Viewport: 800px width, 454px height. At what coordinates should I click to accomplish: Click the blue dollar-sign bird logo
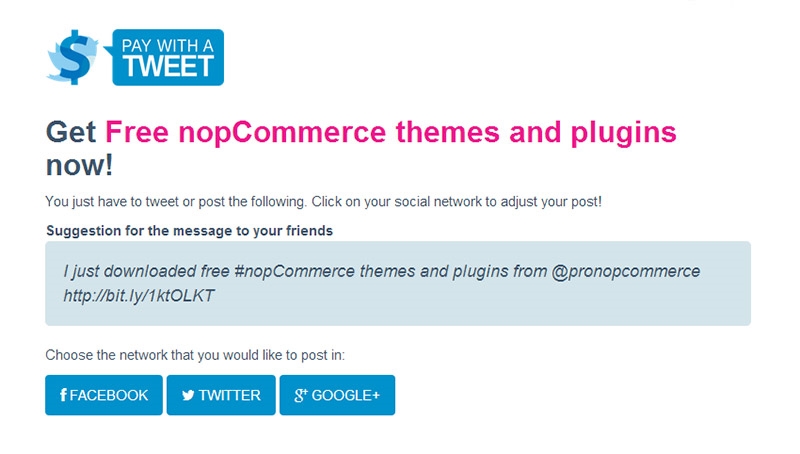[72, 57]
